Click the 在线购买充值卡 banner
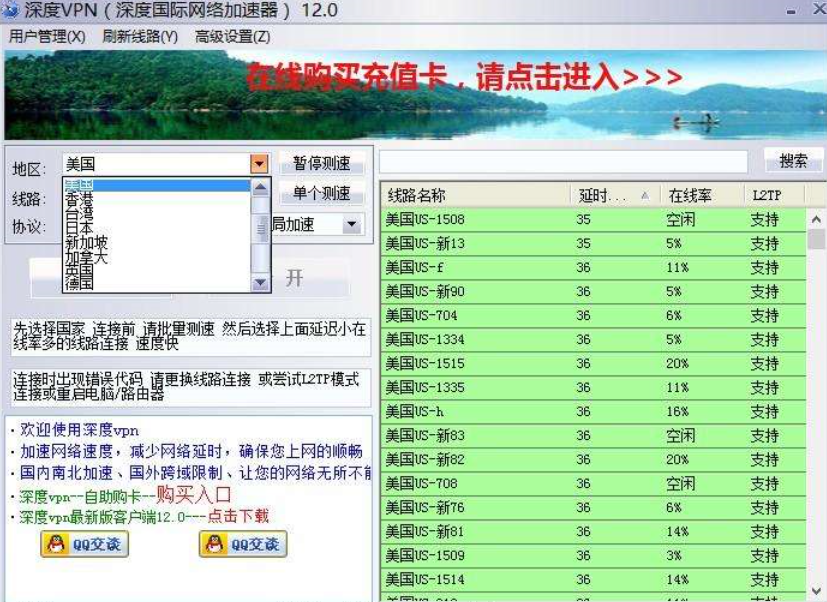Viewport: 827px width, 602px height. coord(415,95)
